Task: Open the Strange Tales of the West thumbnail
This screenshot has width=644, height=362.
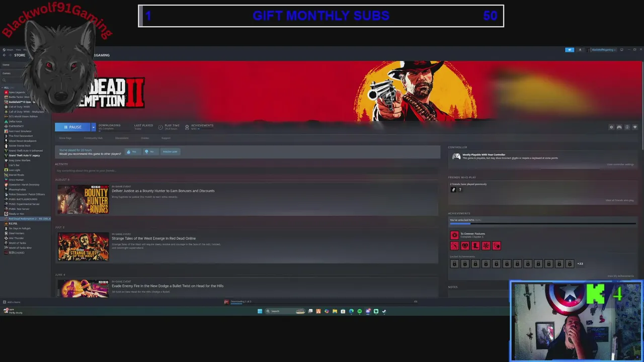Action: [x=83, y=246]
